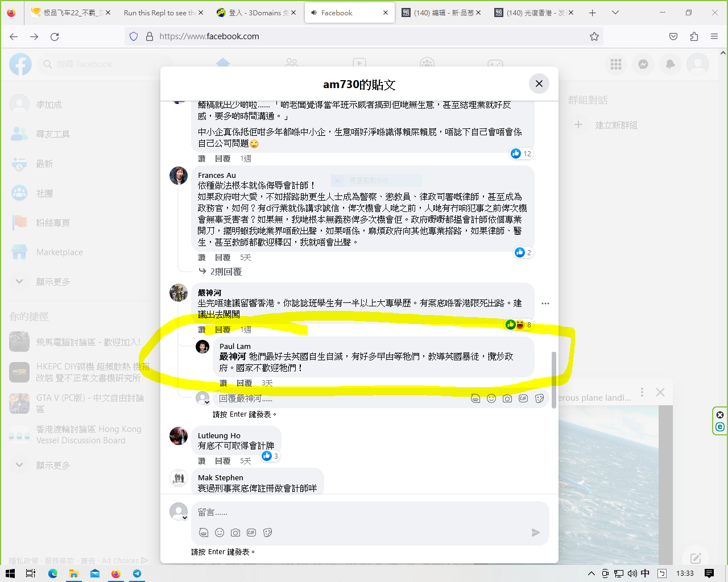Click the dialog's vertical scrollbar thumb
The image size is (728, 582).
coord(553,380)
